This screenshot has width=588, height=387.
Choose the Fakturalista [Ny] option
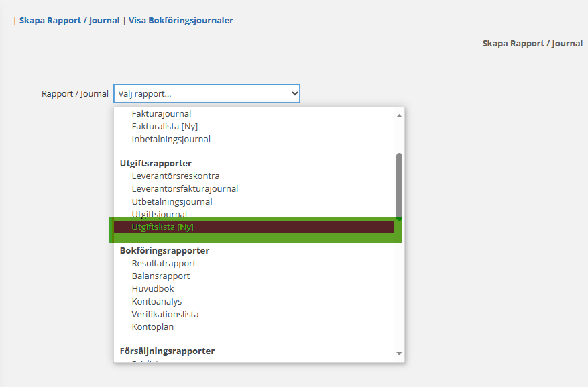[x=165, y=127]
